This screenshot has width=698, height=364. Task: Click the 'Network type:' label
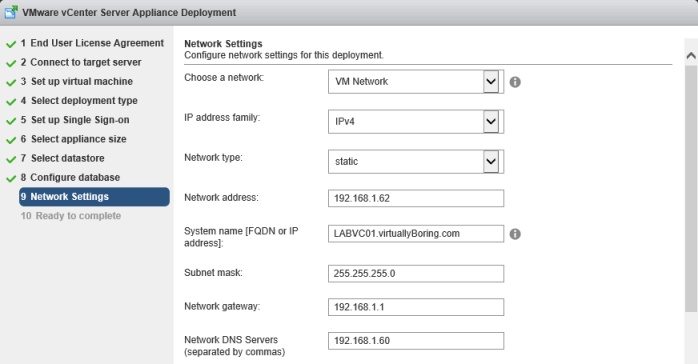tap(213, 158)
